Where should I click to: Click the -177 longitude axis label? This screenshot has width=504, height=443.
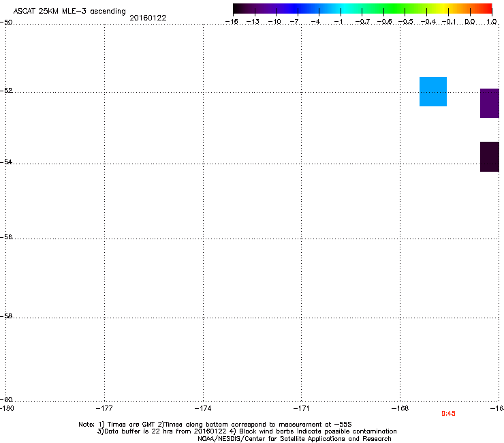click(x=104, y=408)
